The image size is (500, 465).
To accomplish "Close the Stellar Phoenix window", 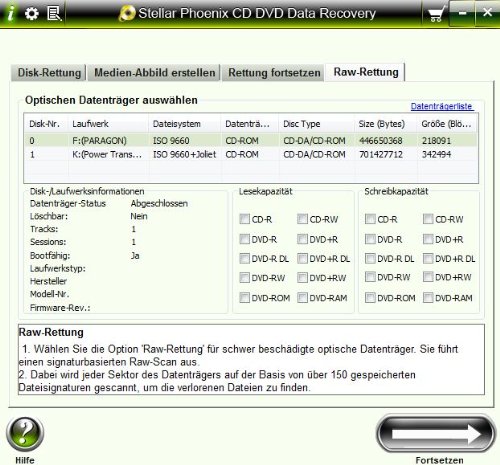I will click(x=487, y=13).
